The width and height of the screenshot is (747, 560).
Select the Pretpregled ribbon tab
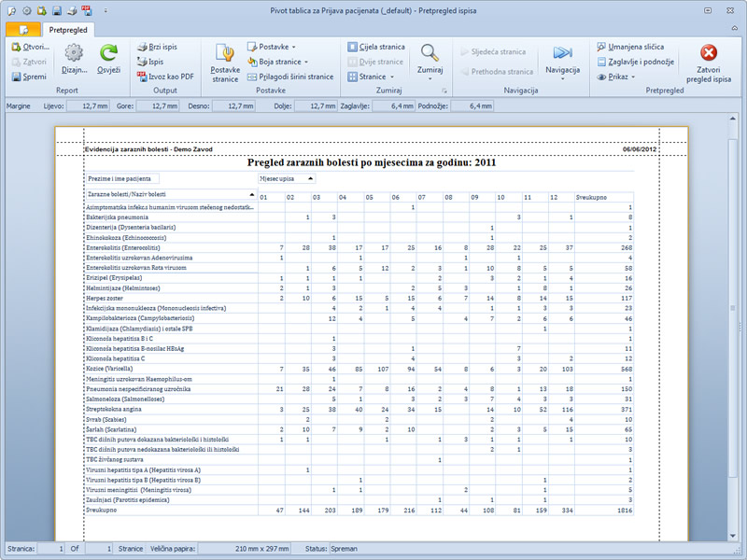pyautogui.click(x=68, y=30)
